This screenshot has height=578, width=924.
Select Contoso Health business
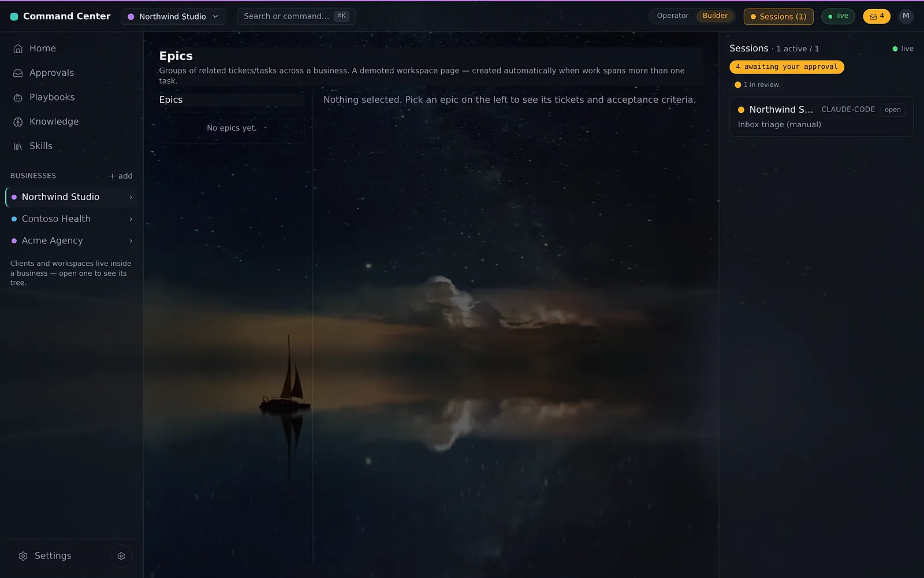tap(72, 219)
